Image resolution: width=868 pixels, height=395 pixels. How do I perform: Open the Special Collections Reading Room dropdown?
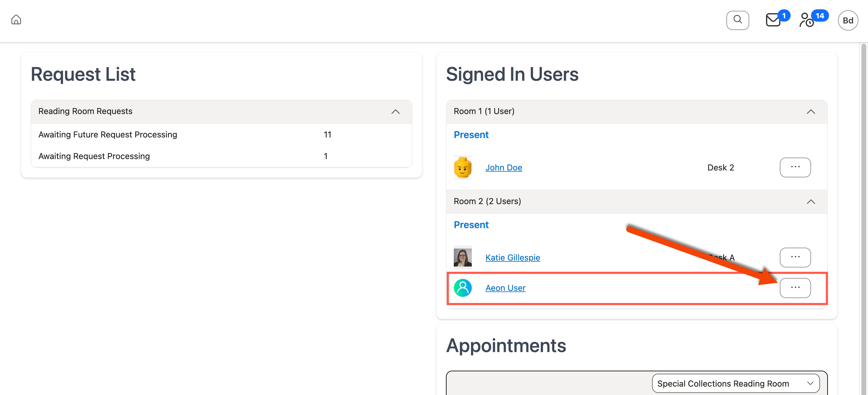point(735,383)
